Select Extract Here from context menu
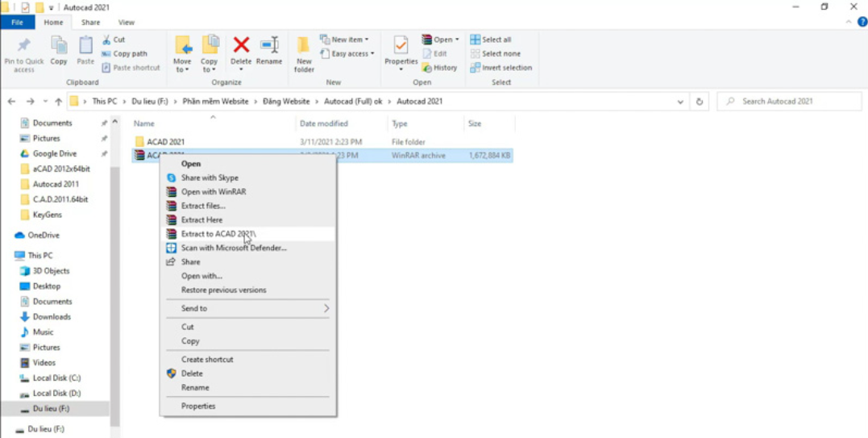Viewport: 868px width, 438px height. tap(201, 219)
